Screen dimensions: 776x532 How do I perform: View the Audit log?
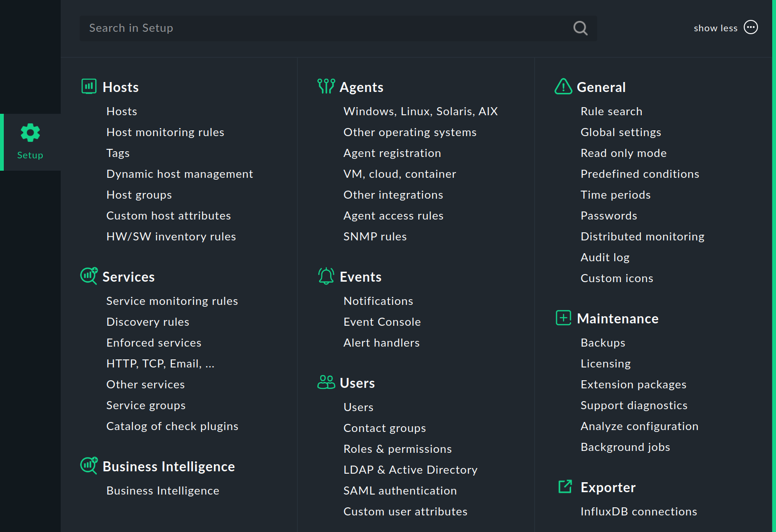(x=605, y=257)
